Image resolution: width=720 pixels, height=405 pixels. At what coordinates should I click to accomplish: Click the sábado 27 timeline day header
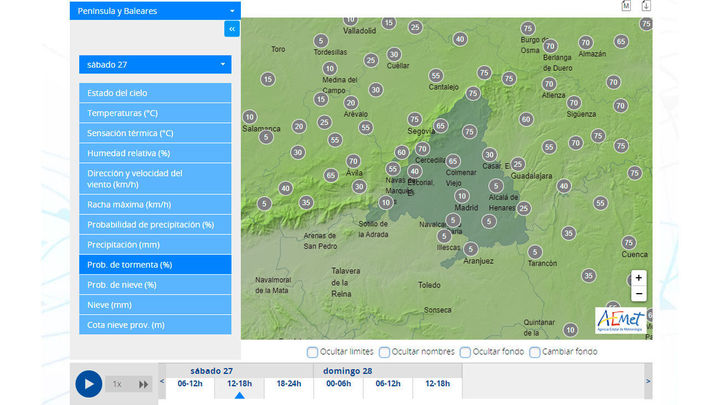tap(212, 371)
